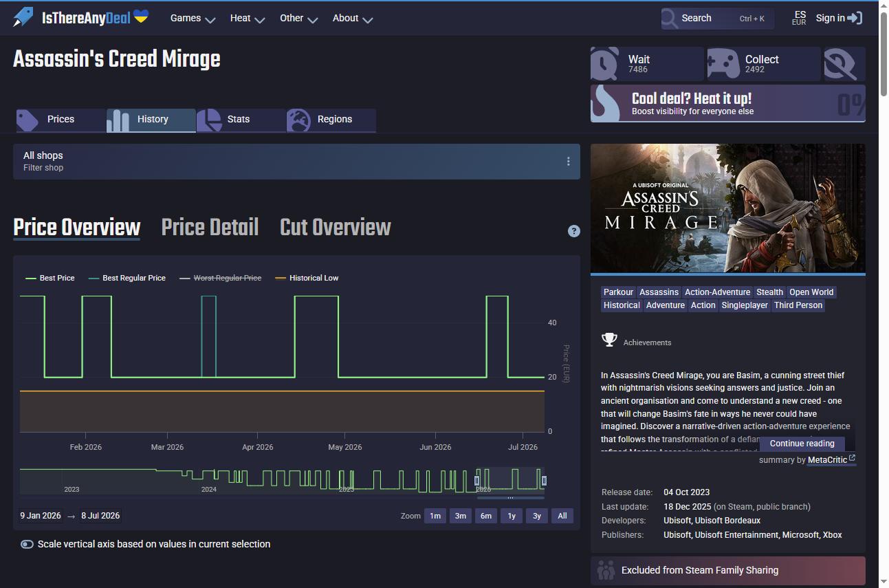Image resolution: width=889 pixels, height=588 pixels.
Task: Open the ES EUR region selector
Action: click(x=799, y=18)
